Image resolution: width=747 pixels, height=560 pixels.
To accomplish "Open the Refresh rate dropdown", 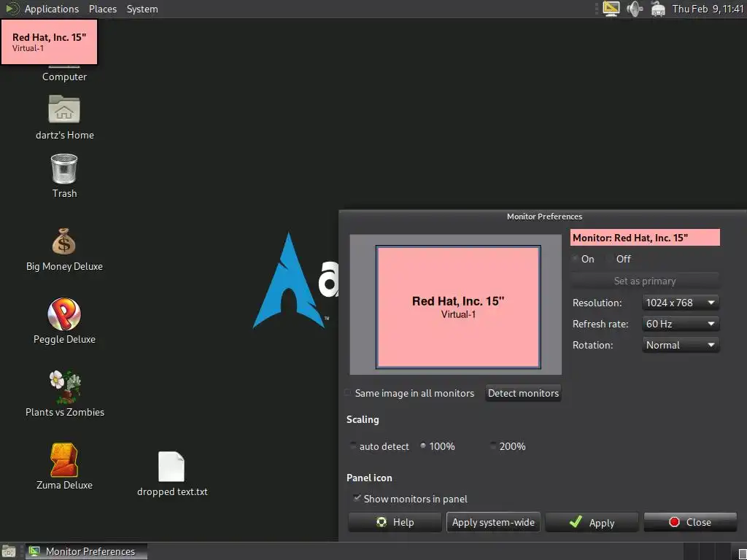I will coord(681,324).
